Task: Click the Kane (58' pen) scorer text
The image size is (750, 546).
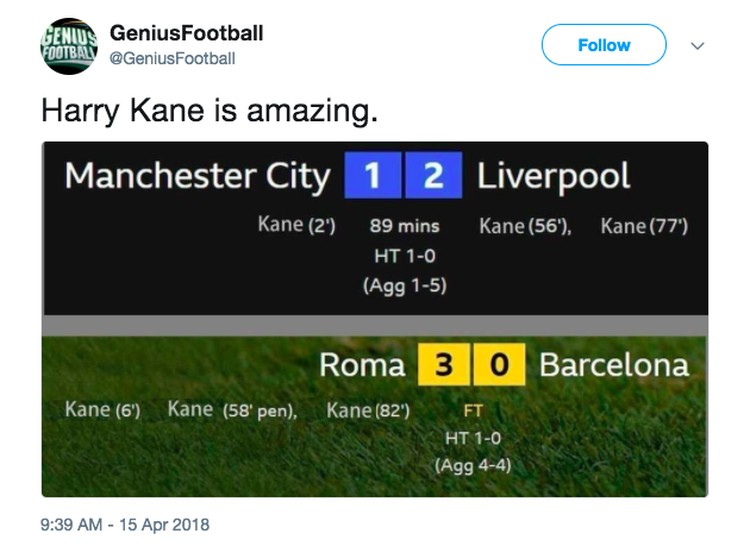Action: (x=232, y=410)
